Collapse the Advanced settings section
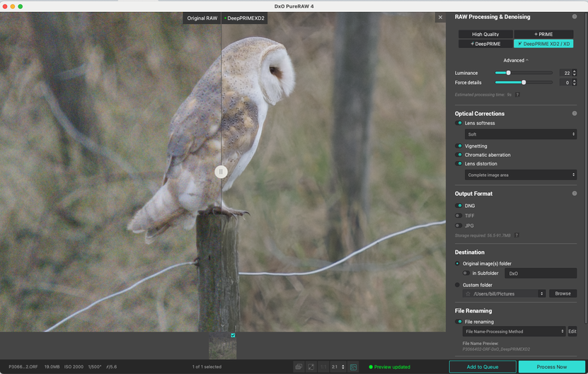 (x=515, y=61)
